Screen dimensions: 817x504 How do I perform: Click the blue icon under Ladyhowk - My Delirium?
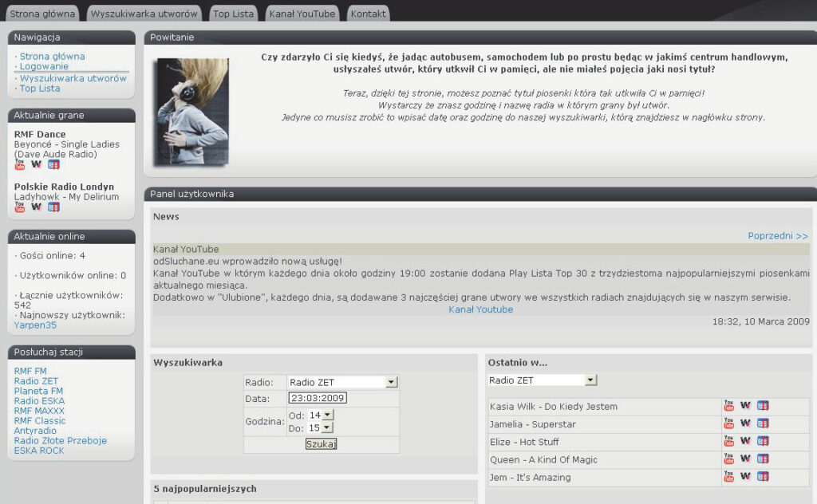coord(53,207)
